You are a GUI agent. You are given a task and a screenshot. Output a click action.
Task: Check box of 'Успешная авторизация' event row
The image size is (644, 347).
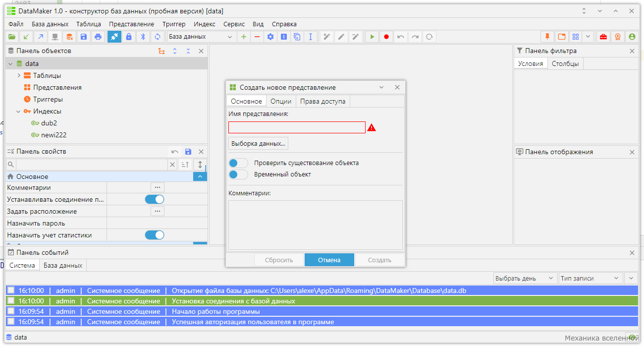coord(11,322)
